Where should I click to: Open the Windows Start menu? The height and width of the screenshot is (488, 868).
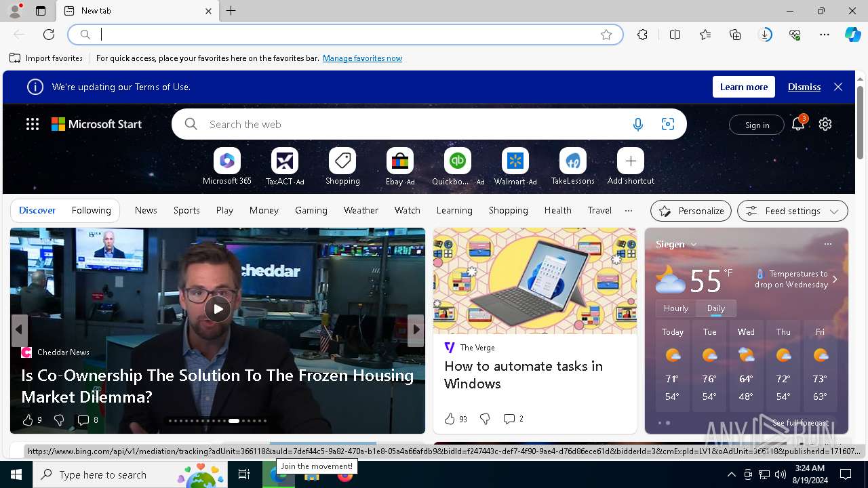click(x=16, y=474)
